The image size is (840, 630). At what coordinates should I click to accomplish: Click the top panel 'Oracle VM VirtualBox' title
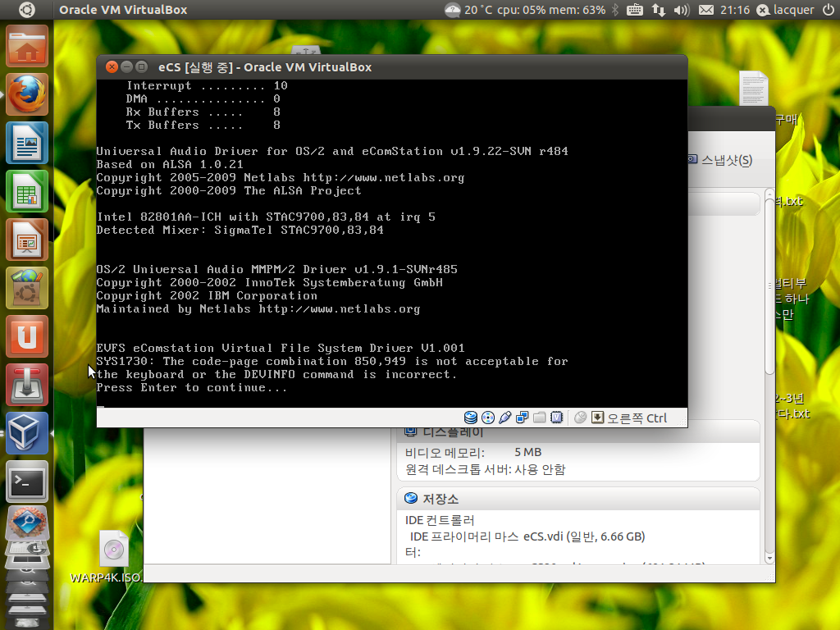123,10
